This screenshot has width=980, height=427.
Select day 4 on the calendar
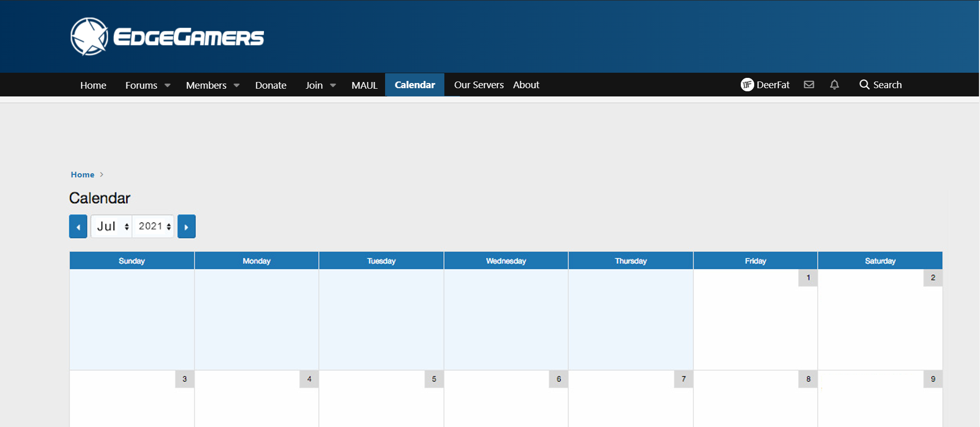click(309, 379)
